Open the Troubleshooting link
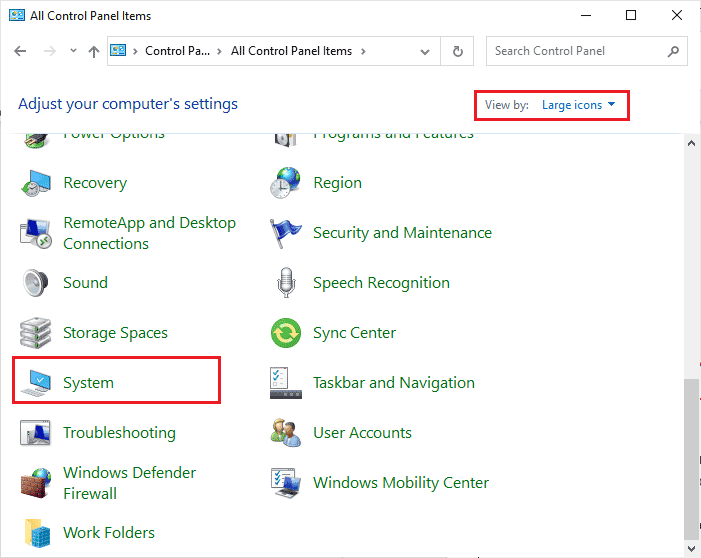Viewport: 701px width, 558px height. coord(119,433)
